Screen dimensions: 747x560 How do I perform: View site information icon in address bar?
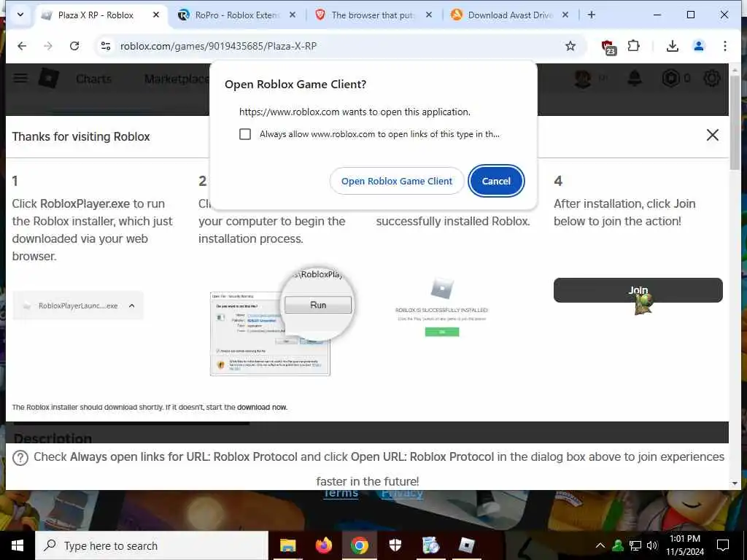106,46
